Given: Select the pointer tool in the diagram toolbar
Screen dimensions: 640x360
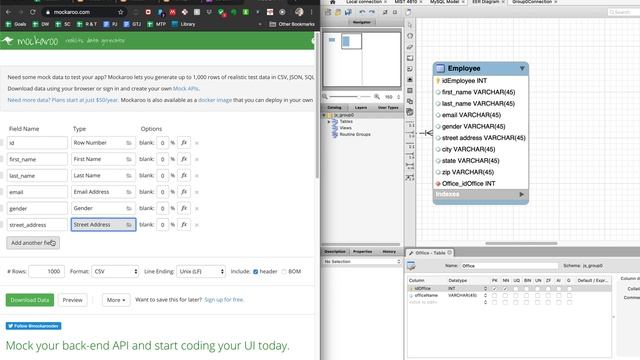Looking at the screenshot, I should [x=410, y=25].
